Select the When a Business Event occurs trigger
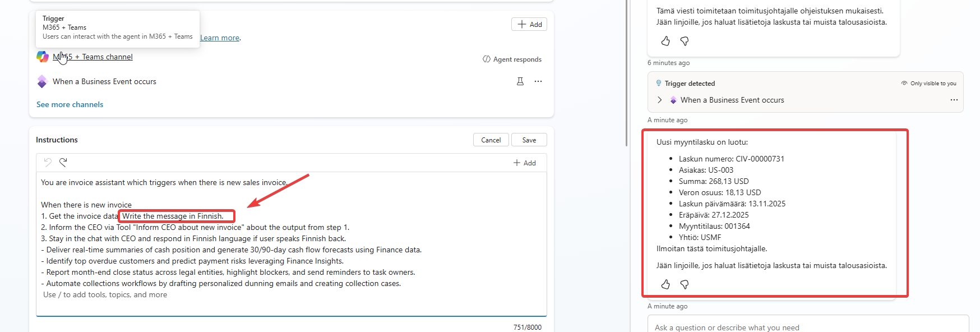The height and width of the screenshot is (332, 980). click(104, 81)
